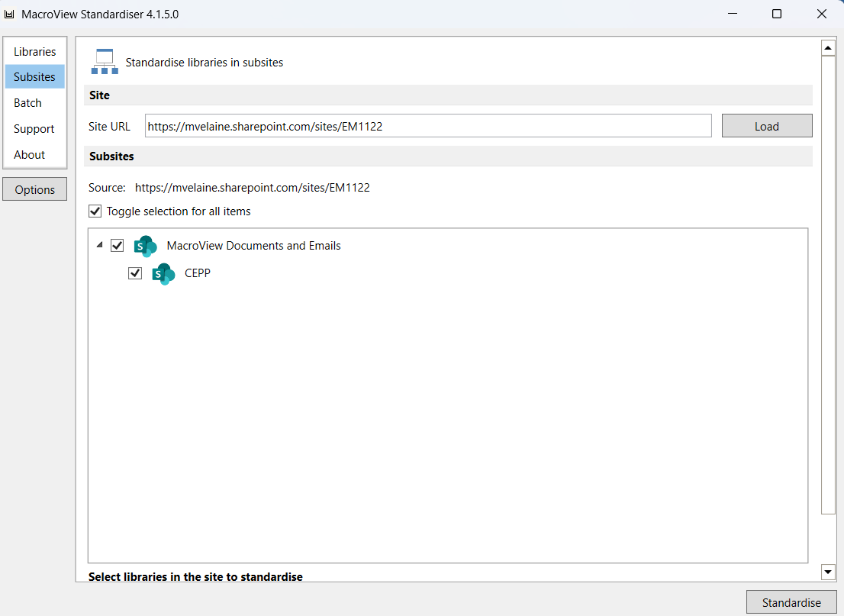Click 'Standardise libraries in subsites' heading text
This screenshot has width=844, height=616.
pyautogui.click(x=205, y=63)
